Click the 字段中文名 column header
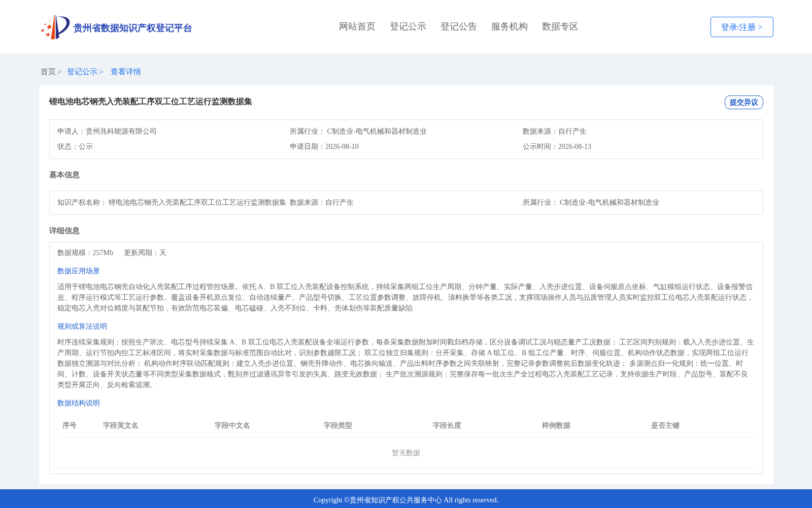Image resolution: width=812 pixels, height=508 pixels. click(232, 425)
